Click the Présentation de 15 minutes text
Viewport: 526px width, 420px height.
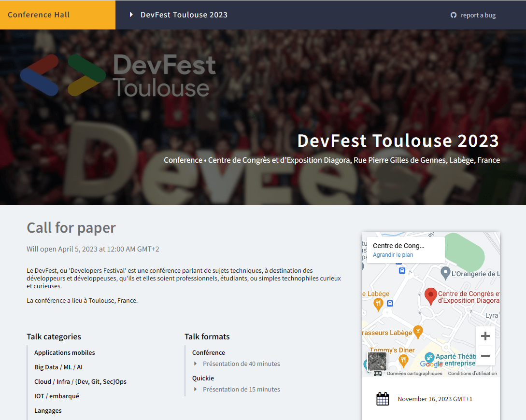point(241,389)
